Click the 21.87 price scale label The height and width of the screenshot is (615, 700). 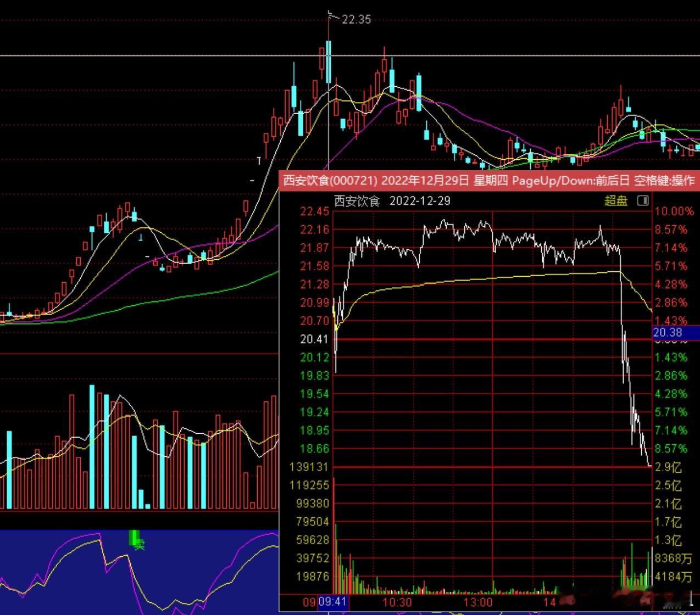click(315, 248)
